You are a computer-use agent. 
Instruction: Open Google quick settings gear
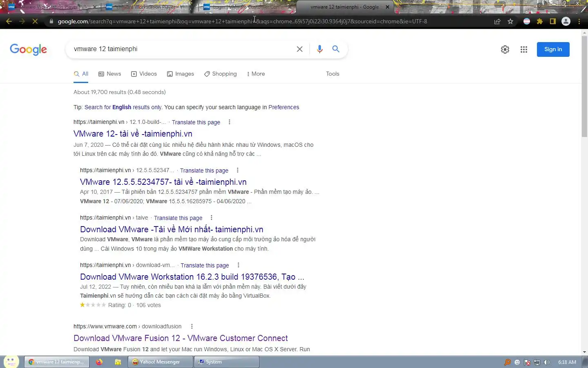tap(505, 49)
